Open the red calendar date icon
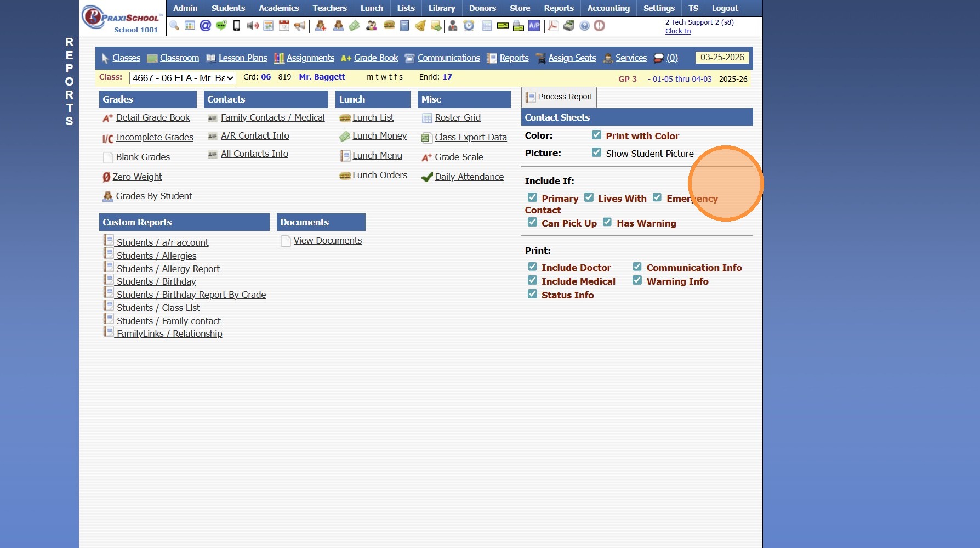The width and height of the screenshot is (980, 548). (x=284, y=26)
